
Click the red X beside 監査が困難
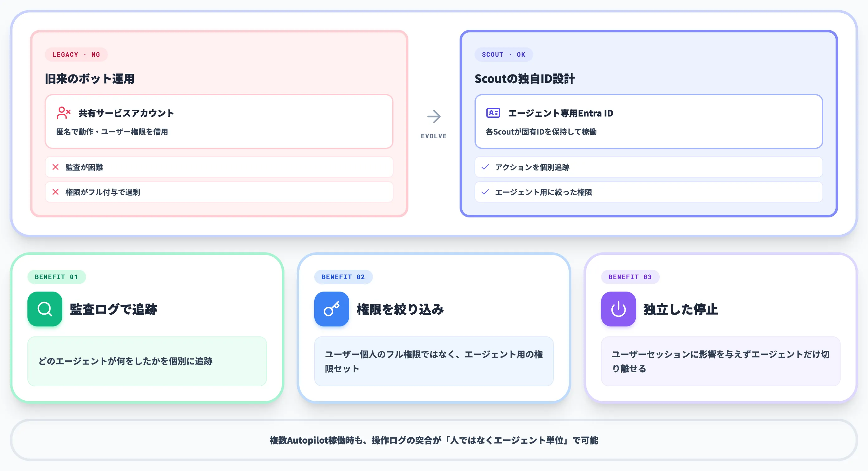coord(55,167)
